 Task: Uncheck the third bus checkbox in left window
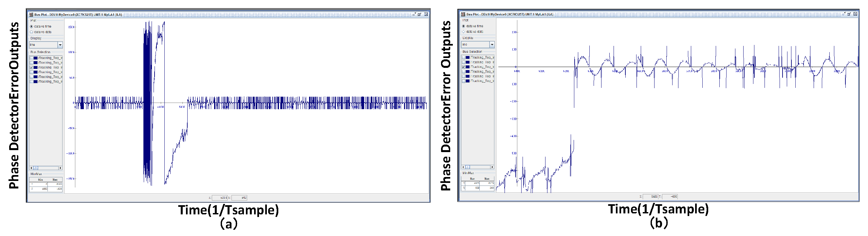coord(32,68)
